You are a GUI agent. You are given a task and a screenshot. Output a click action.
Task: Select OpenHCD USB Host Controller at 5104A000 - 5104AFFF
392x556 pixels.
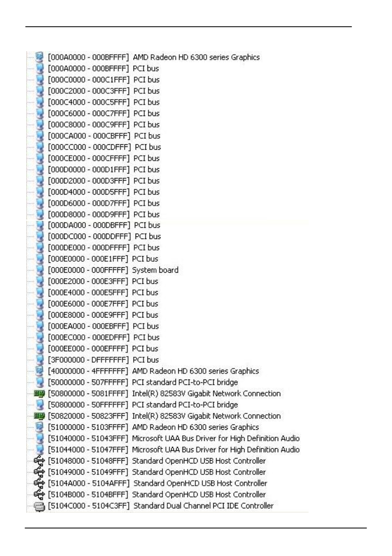(157, 483)
